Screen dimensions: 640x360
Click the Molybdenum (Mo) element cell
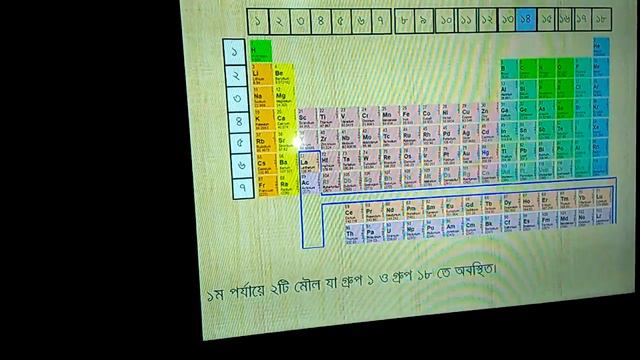[x=371, y=138]
